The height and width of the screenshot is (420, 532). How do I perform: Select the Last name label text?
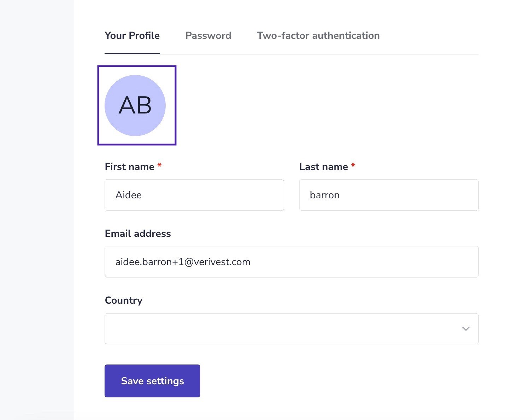pos(324,167)
